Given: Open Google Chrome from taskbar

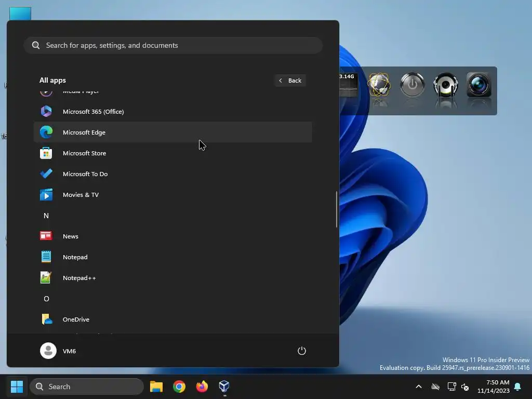Looking at the screenshot, I should pyautogui.click(x=179, y=387).
